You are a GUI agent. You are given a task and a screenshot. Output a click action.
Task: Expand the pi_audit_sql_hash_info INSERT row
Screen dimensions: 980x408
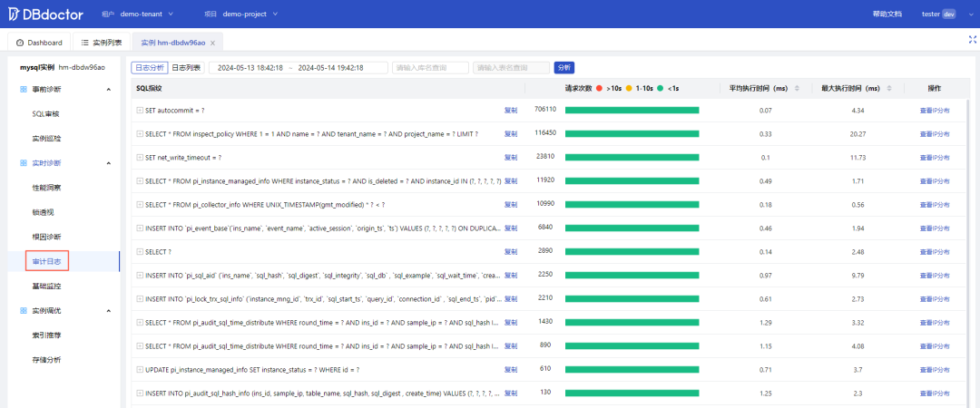[140, 393]
